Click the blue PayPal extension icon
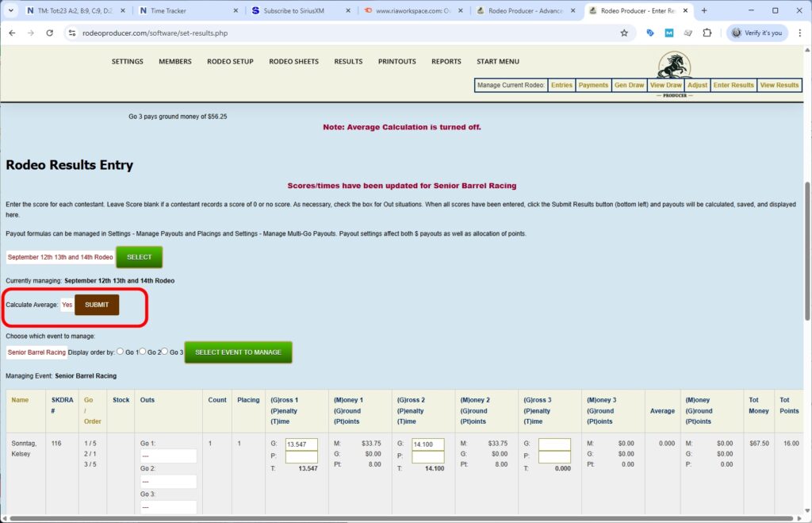This screenshot has width=812, height=523. pos(650,34)
